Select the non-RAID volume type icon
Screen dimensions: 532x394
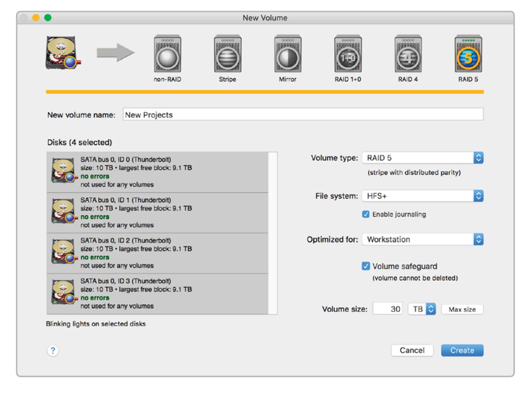click(x=167, y=54)
